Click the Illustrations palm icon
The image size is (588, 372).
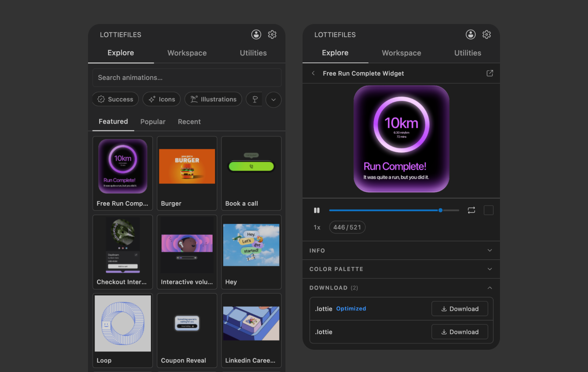tap(194, 99)
